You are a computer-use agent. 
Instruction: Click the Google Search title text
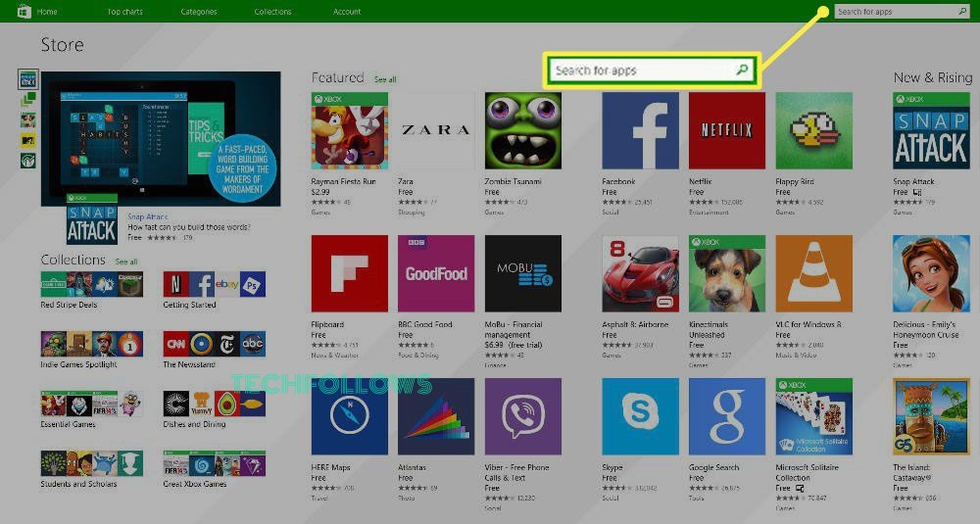[x=713, y=467]
